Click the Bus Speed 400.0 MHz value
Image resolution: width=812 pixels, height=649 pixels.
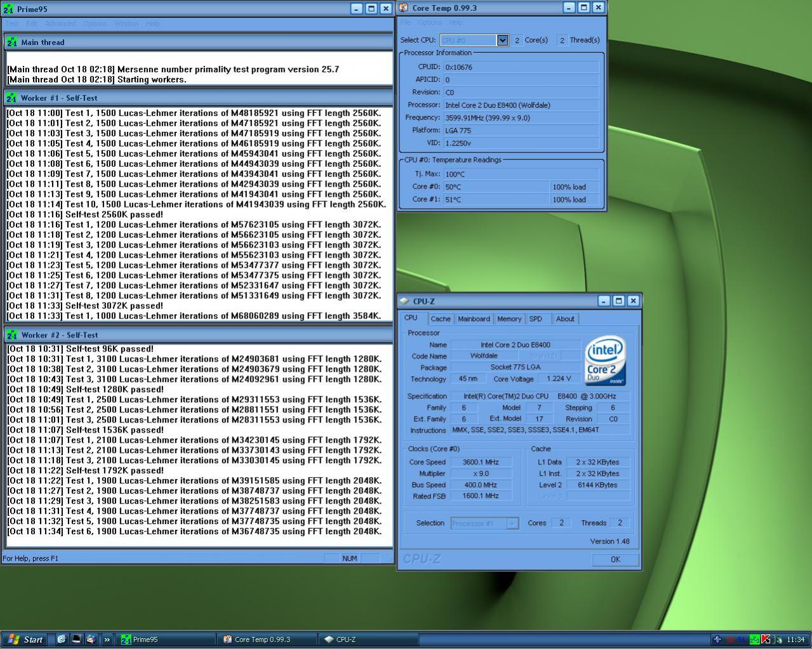[481, 485]
